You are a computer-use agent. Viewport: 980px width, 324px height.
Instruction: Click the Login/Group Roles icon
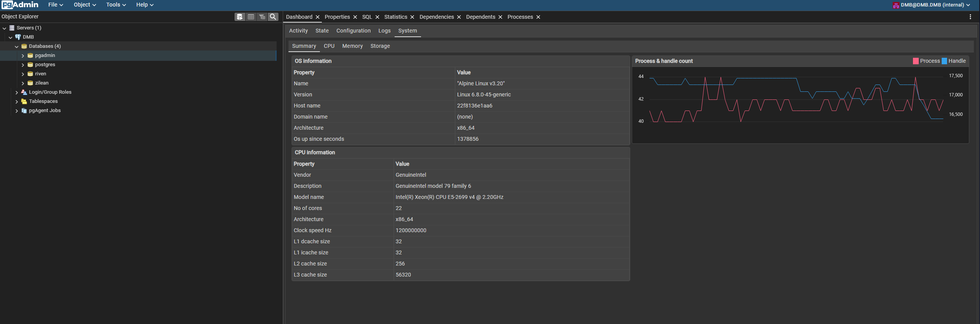24,92
